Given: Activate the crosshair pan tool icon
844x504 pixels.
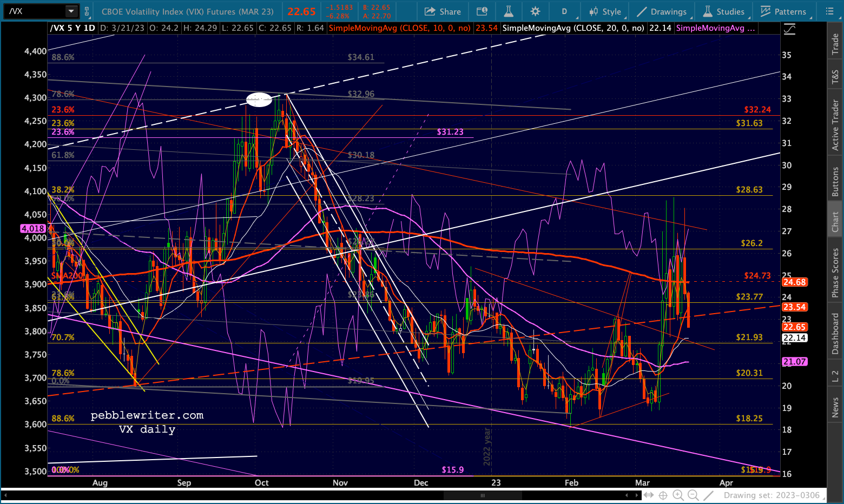Looking at the screenshot, I should pyautogui.click(x=663, y=495).
